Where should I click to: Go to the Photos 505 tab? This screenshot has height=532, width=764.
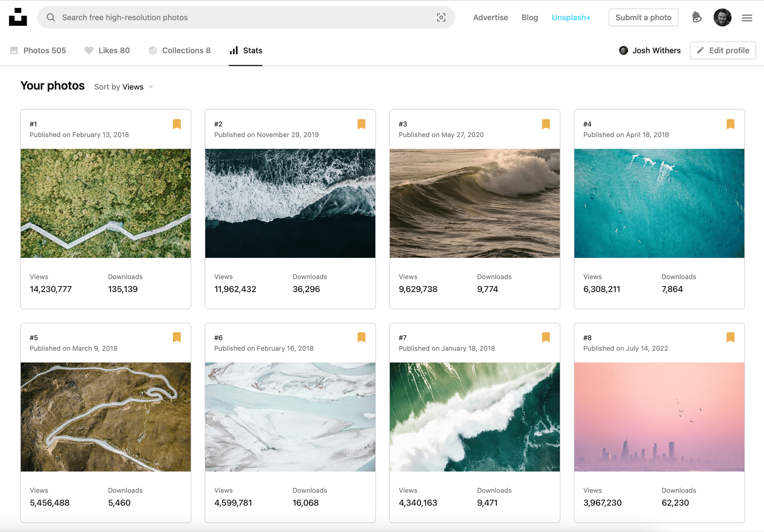click(x=38, y=50)
